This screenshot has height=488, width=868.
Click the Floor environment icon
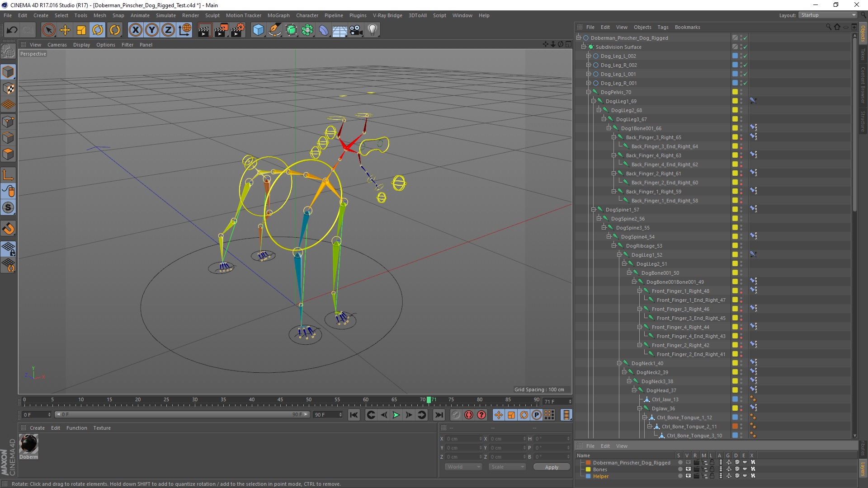pyautogui.click(x=340, y=30)
